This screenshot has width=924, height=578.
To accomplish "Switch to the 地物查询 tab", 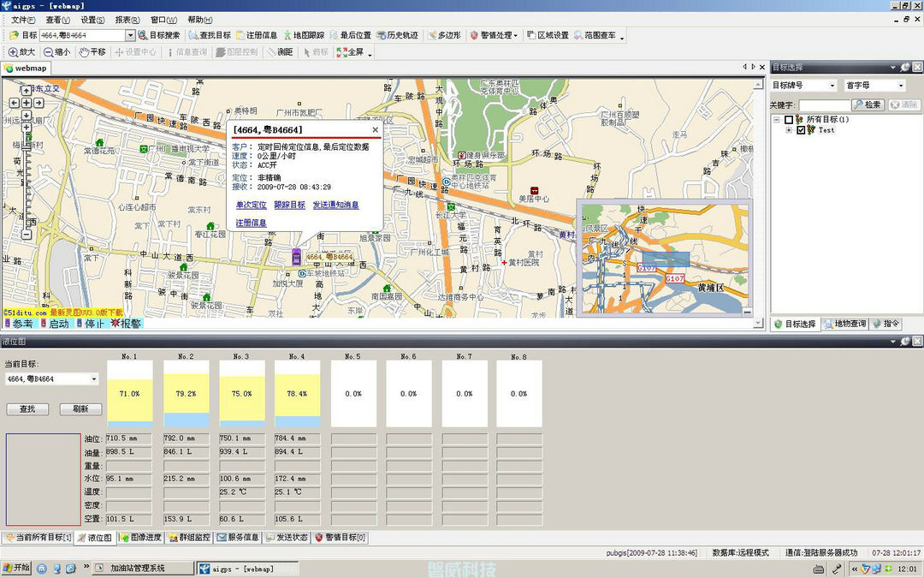I will pos(845,324).
